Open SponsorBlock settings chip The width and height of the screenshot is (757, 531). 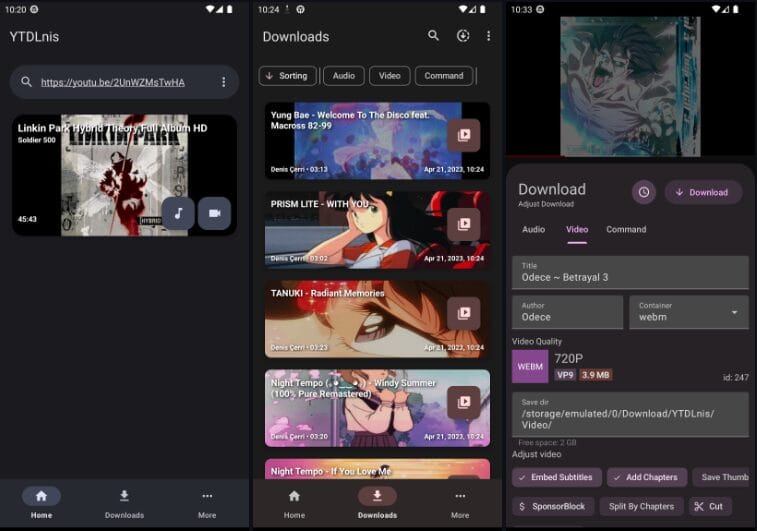click(553, 506)
